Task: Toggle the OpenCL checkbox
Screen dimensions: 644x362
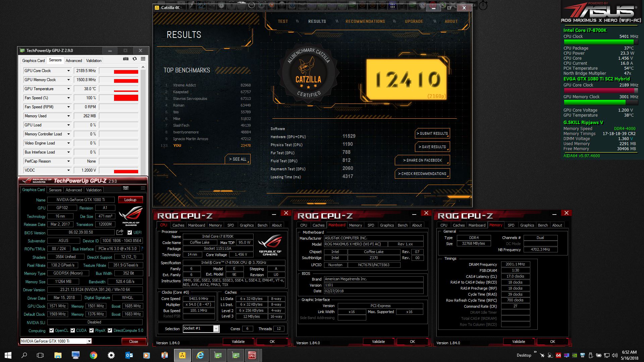Action: 51,330
